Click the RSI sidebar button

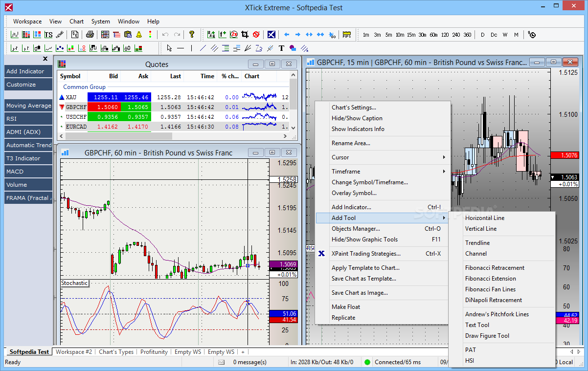tap(28, 119)
